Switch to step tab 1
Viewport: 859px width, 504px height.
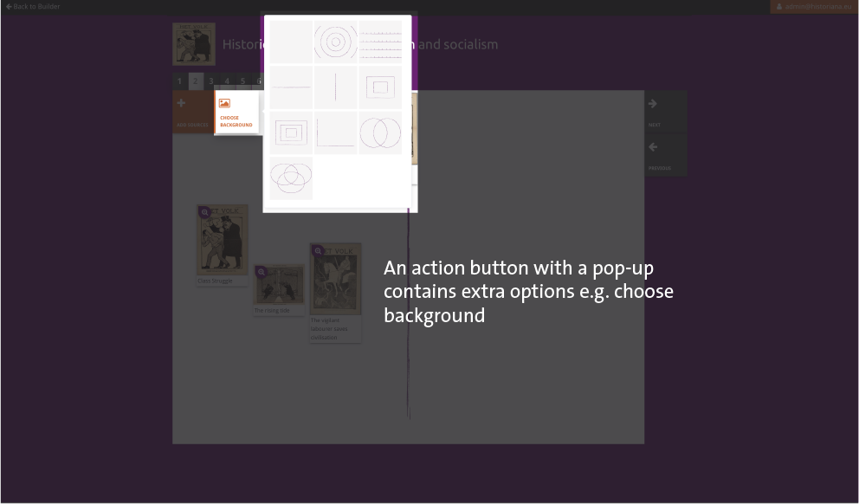180,81
